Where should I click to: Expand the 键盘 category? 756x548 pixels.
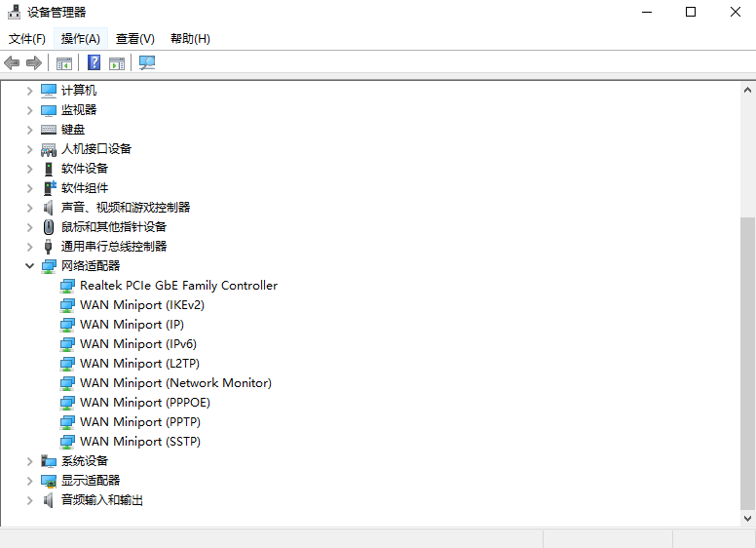30,130
